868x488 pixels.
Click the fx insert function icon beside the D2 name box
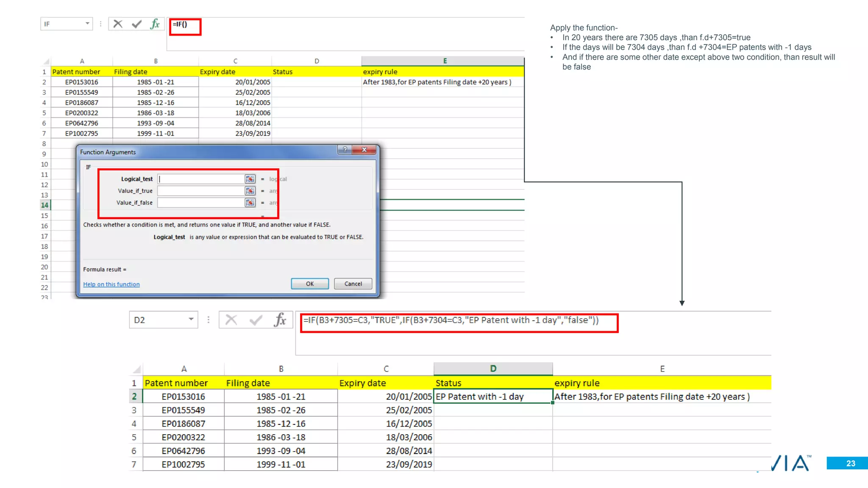pyautogui.click(x=280, y=320)
